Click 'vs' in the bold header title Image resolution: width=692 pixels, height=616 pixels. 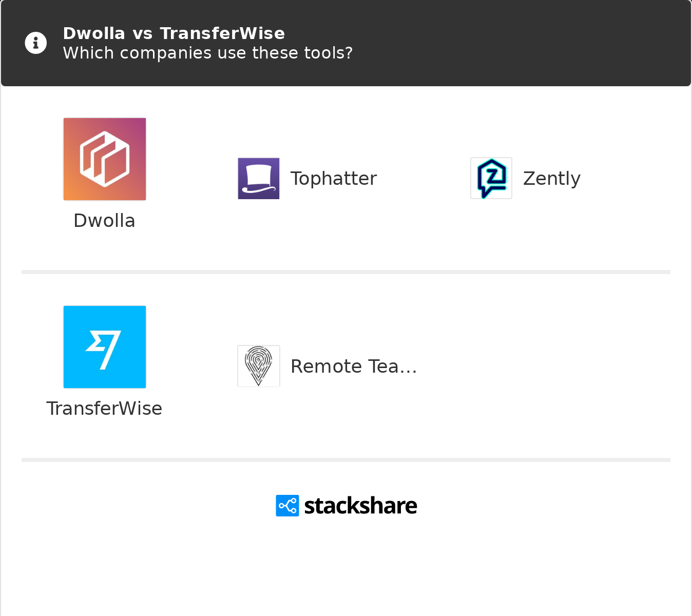[x=143, y=33]
